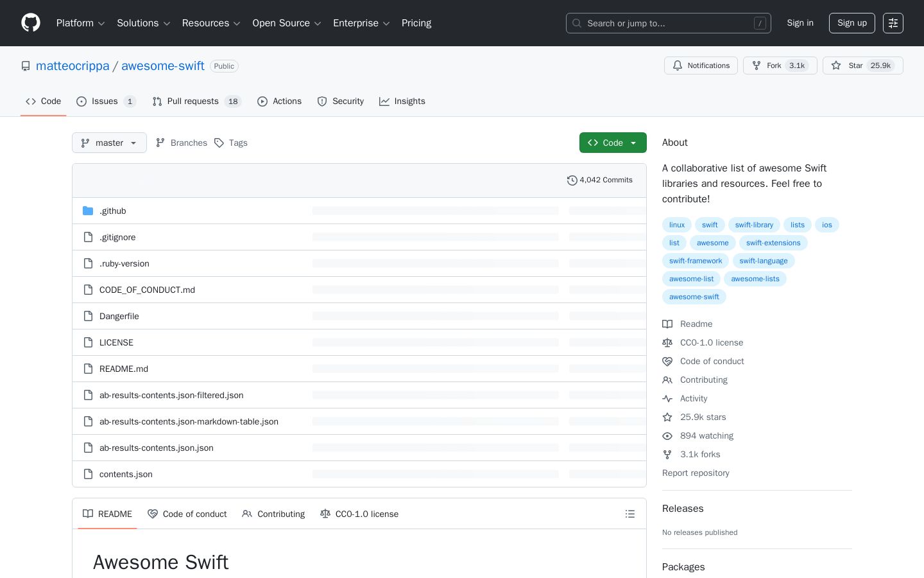This screenshot has width=924, height=578.
Task: Click the linux topic tag
Action: [x=677, y=225]
